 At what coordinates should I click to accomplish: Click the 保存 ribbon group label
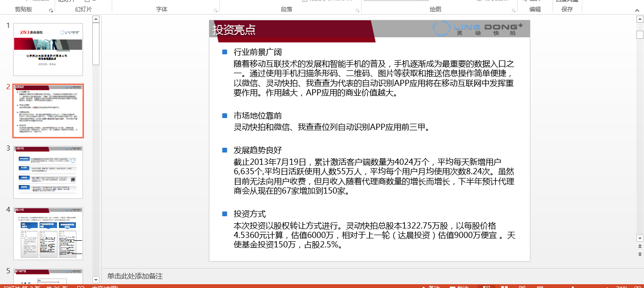[567, 9]
